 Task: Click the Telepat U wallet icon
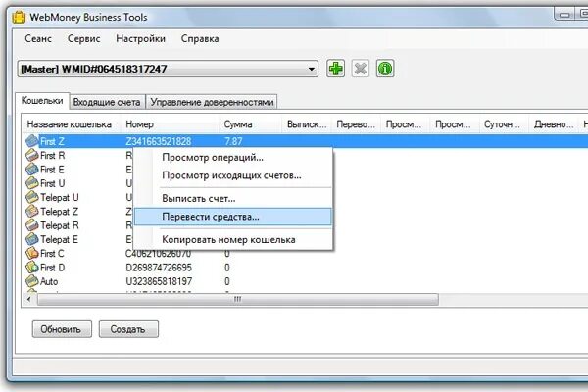(32, 197)
